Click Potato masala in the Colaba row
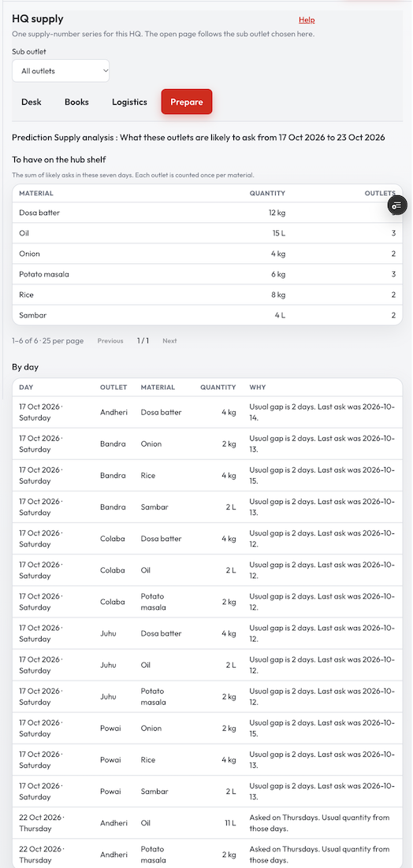The height and width of the screenshot is (868, 413). point(154,602)
